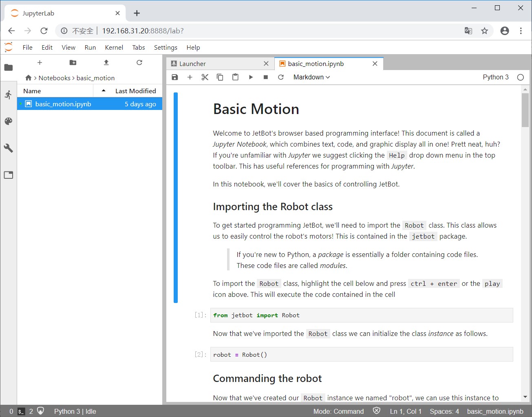Close the Launcher tab
The image size is (532, 417).
266,64
